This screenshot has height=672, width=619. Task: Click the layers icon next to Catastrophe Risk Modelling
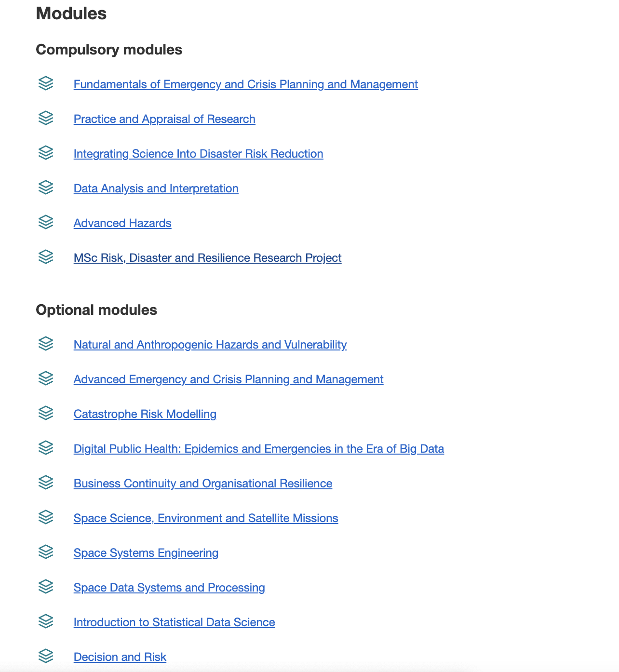point(46,413)
